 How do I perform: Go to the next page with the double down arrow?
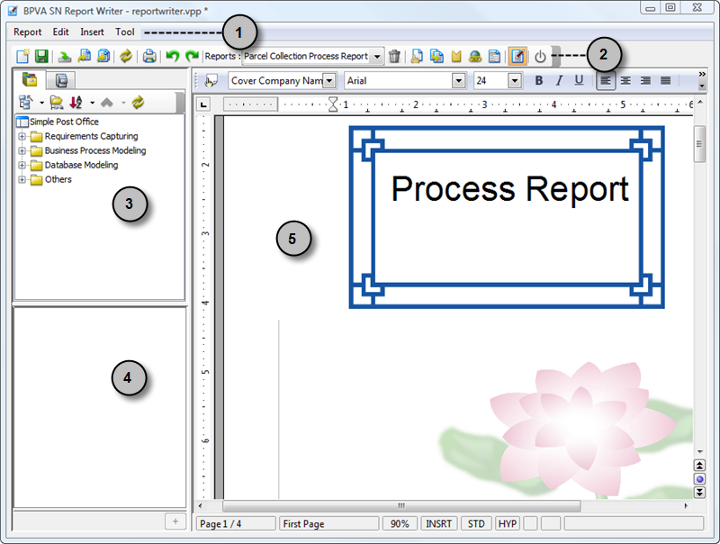[699, 493]
